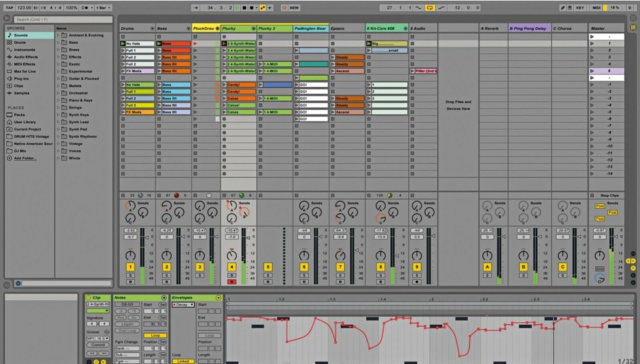This screenshot has height=364, width=640.
Task: Toggle the Returns section R button
Action: click(x=633, y=261)
